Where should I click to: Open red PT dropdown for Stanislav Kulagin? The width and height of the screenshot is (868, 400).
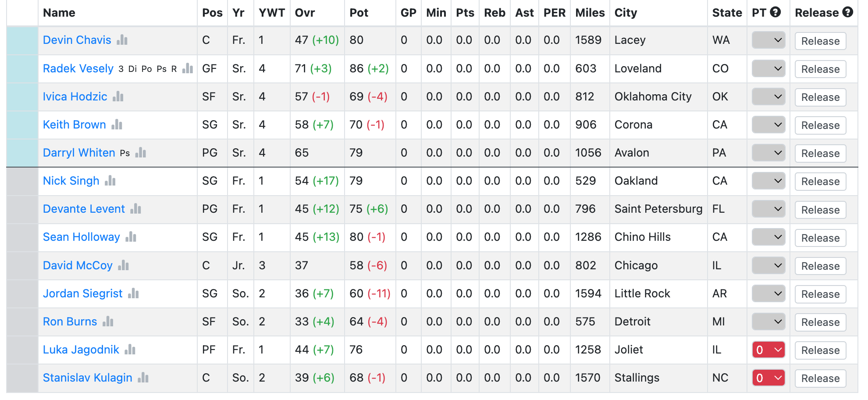[x=768, y=378]
